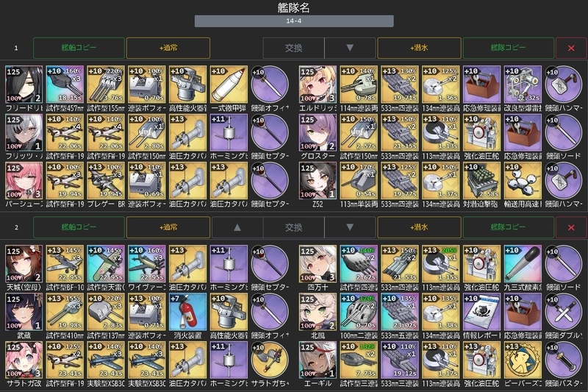Click the repair toolbox icon on Eldridge

tap(482, 85)
